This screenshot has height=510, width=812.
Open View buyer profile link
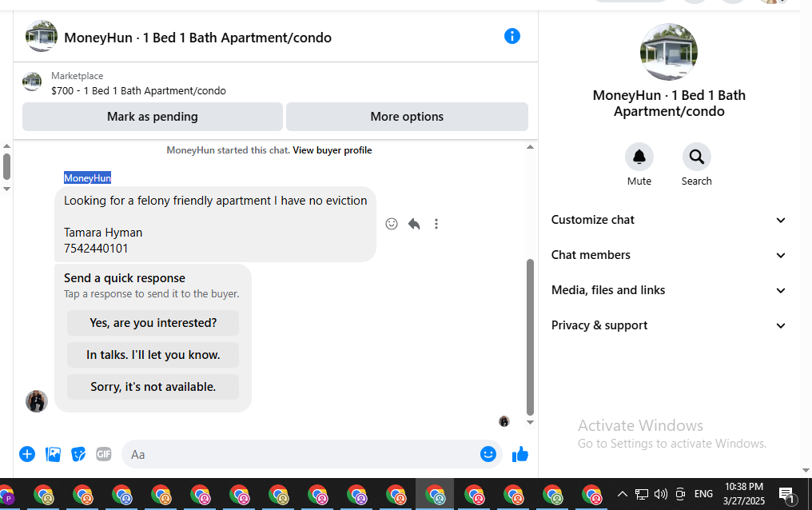click(x=332, y=150)
